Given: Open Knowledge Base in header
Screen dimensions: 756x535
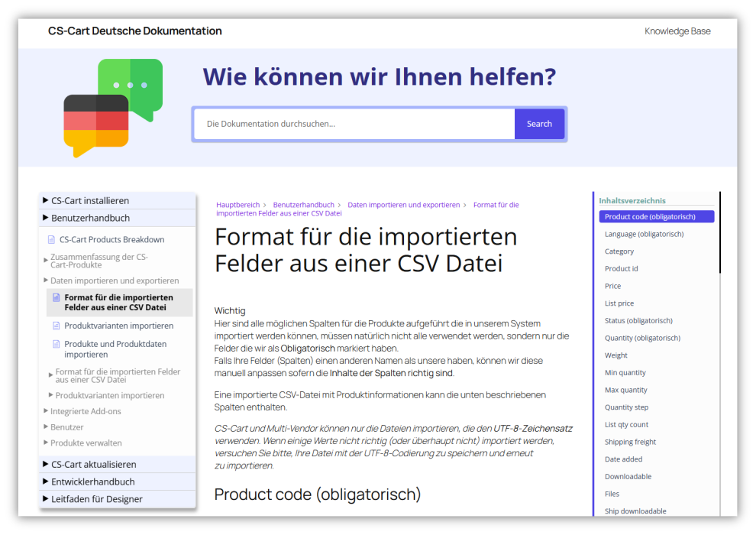Looking at the screenshot, I should coord(677,31).
